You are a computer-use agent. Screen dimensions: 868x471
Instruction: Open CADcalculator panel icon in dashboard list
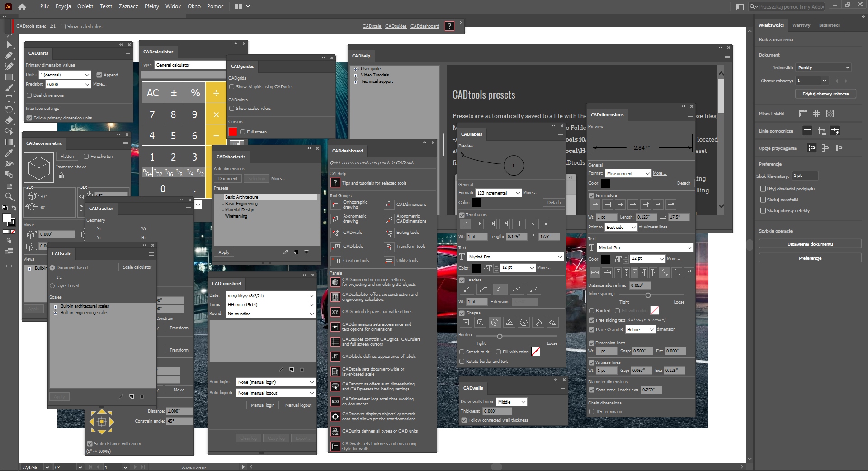[335, 297]
